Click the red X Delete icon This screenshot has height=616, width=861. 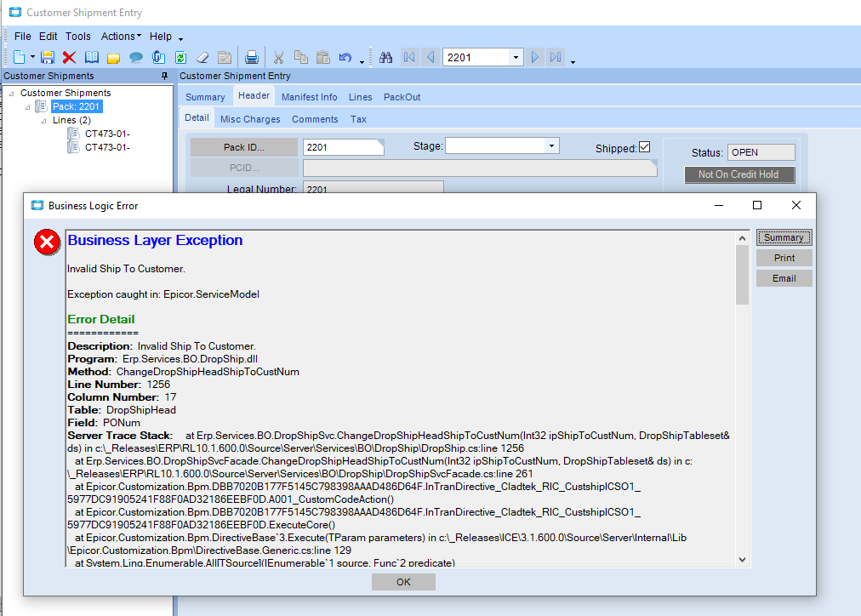(69, 57)
